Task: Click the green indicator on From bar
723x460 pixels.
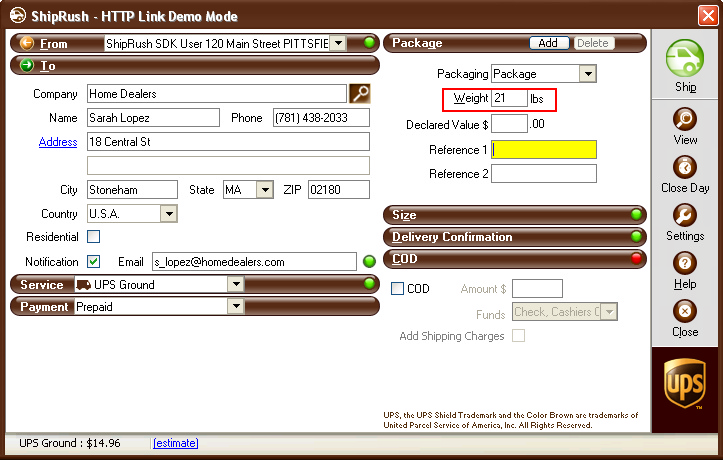Action: [x=369, y=43]
